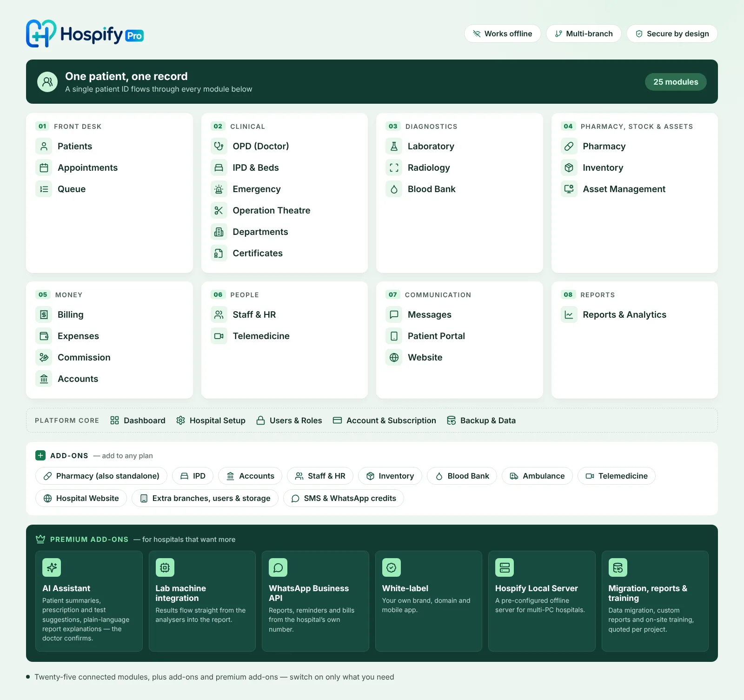Click the Certificates module text
The height and width of the screenshot is (700, 744).
tap(258, 253)
